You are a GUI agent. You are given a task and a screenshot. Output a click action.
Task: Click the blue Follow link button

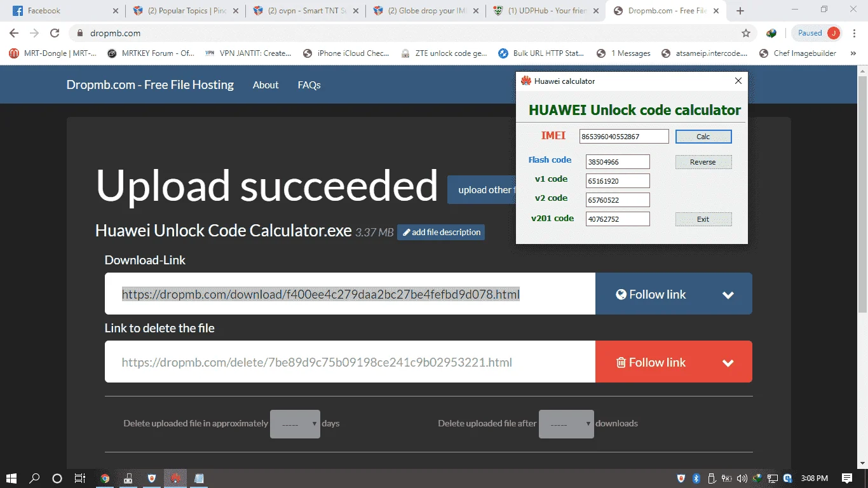coord(650,294)
